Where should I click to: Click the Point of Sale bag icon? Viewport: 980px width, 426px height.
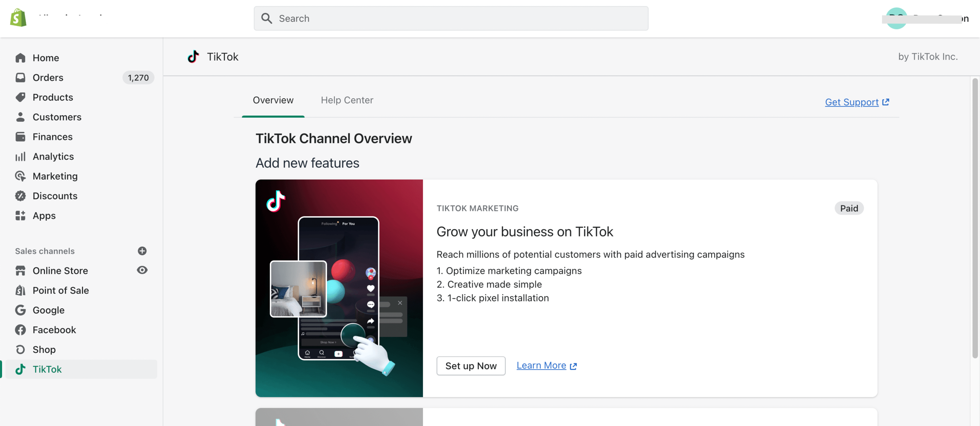pyautogui.click(x=20, y=290)
